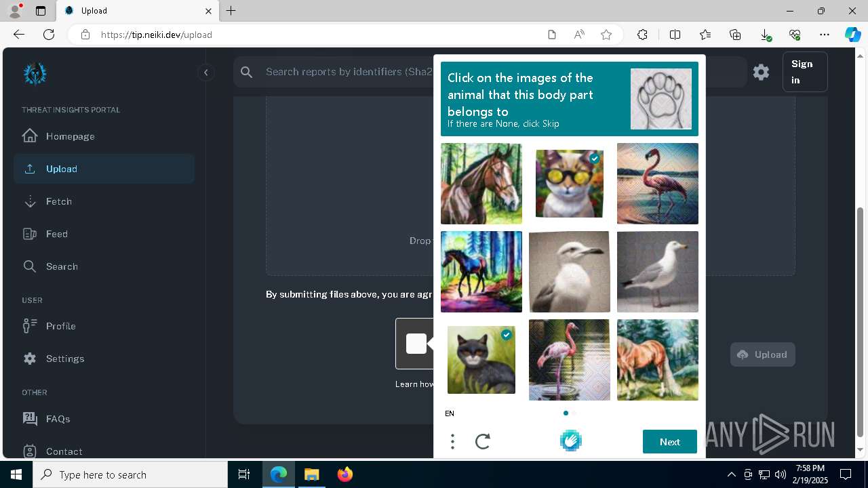
Task: Open browser essentials heart icon
Action: point(795,35)
